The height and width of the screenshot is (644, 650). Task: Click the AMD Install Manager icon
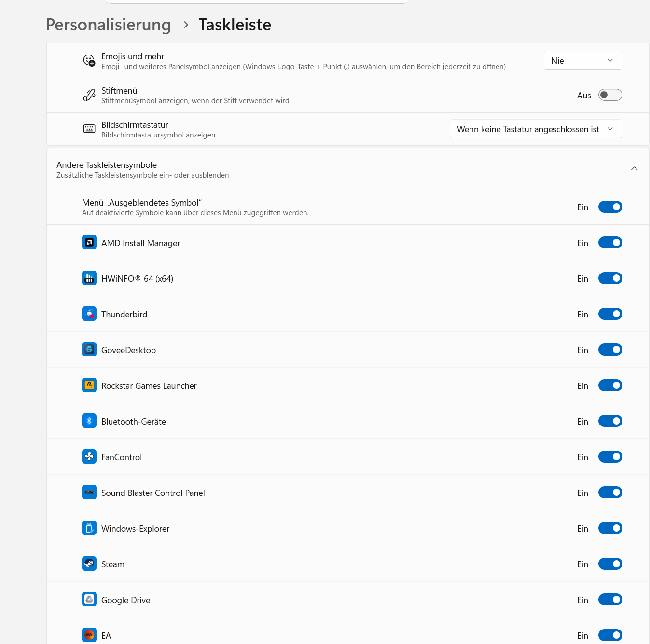pos(89,243)
